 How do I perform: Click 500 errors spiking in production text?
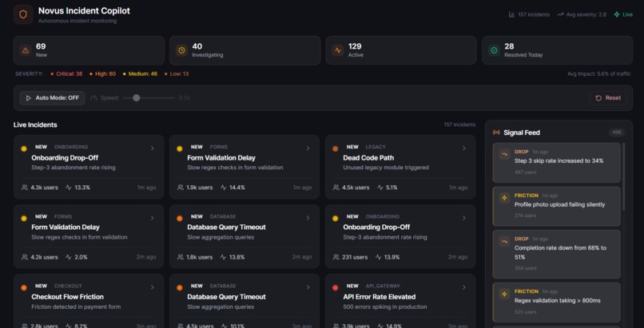[385, 306]
